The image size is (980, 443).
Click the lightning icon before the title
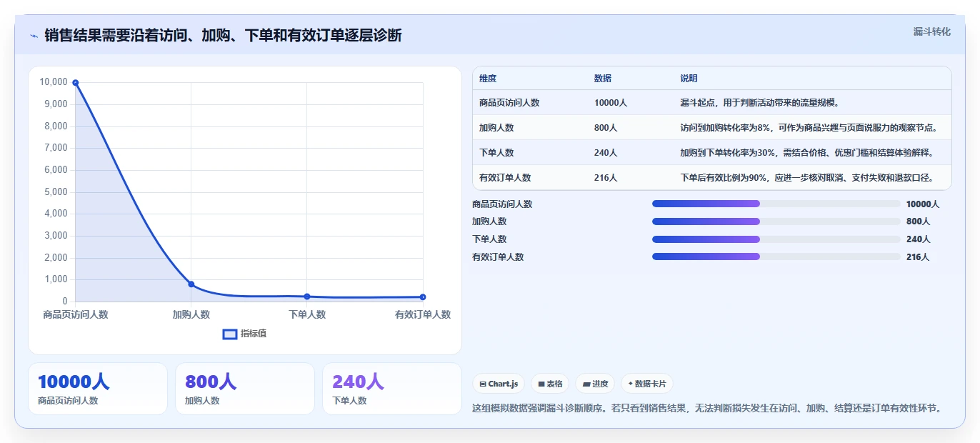pyautogui.click(x=34, y=35)
